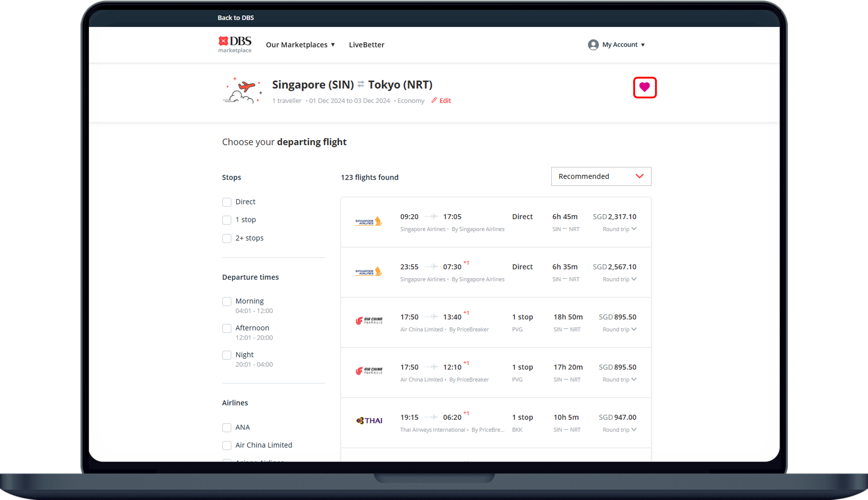Enable the Night departure time filter

[x=227, y=355]
